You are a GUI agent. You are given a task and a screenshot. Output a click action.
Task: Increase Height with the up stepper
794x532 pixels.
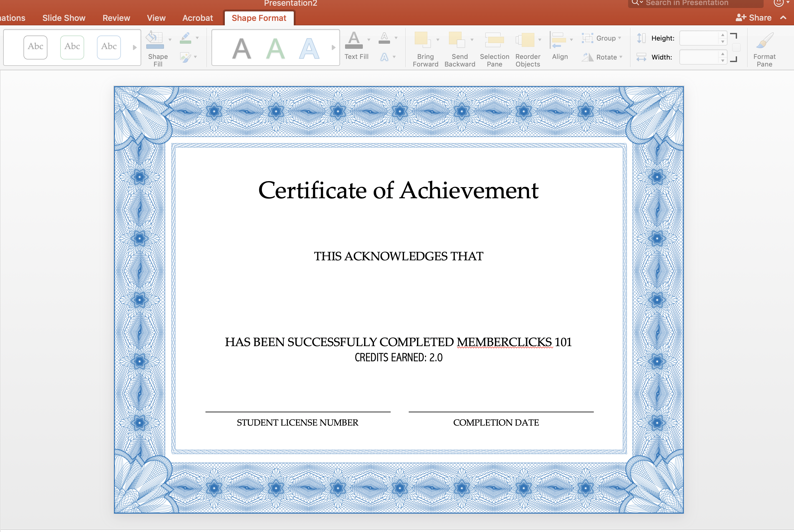click(723, 35)
